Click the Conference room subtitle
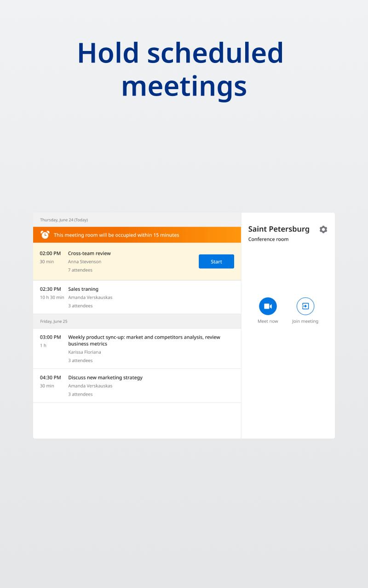This screenshot has height=588, width=368. [x=268, y=239]
